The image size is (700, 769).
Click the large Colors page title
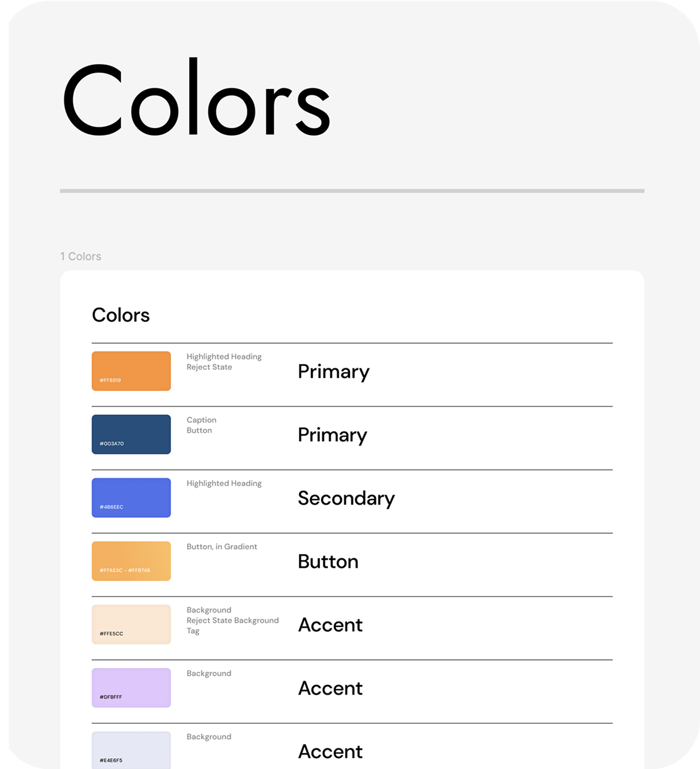pos(196,100)
